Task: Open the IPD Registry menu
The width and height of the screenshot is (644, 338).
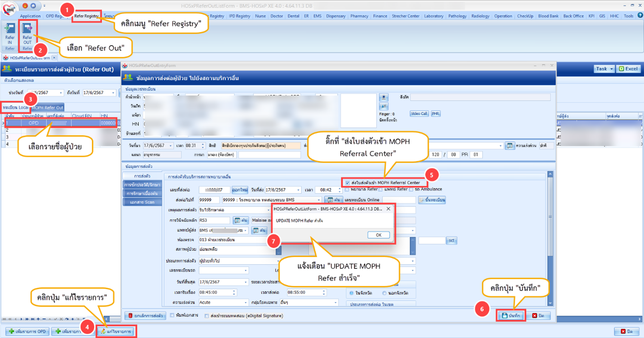Action: click(x=239, y=16)
